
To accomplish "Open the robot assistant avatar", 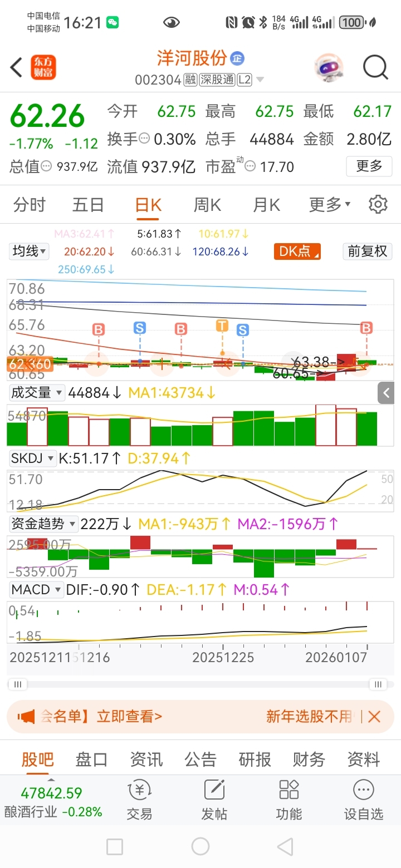I will [x=328, y=68].
